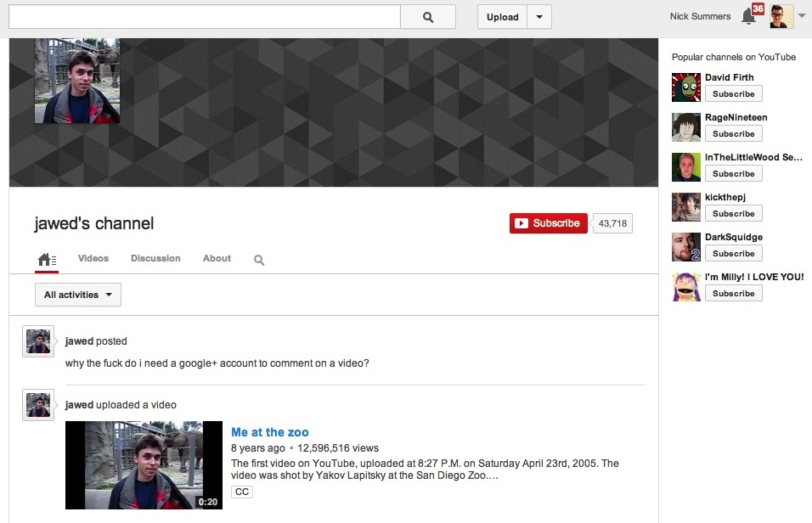812x523 pixels.
Task: Subscribe to RageNineteen
Action: coord(733,133)
